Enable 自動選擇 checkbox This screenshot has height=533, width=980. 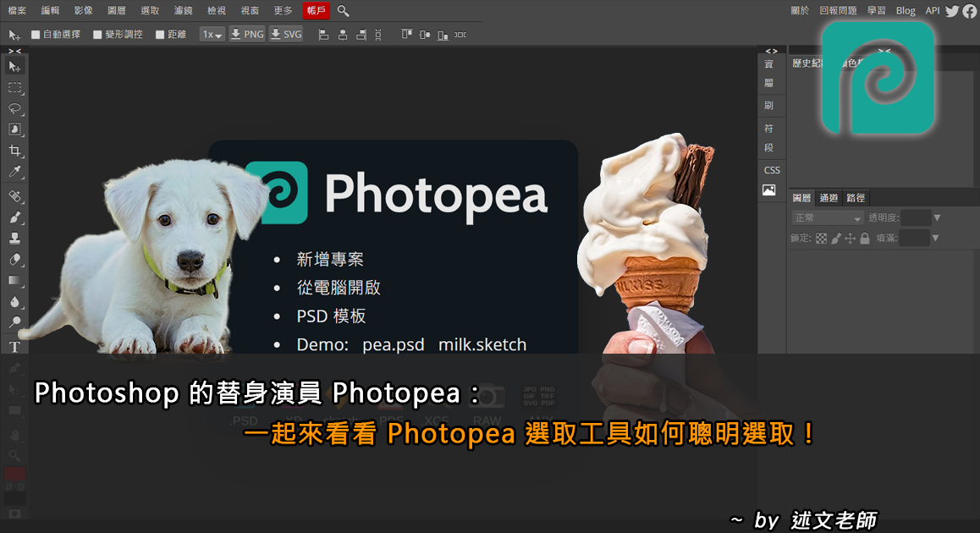click(x=36, y=35)
